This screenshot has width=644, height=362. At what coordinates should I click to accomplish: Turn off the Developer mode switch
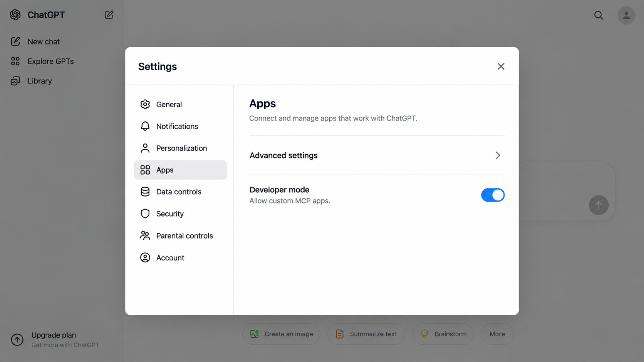493,195
